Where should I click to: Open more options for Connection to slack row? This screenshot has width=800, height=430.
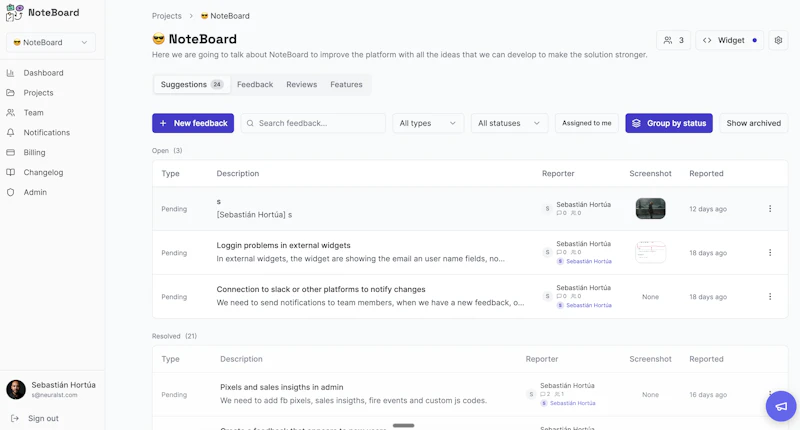pos(770,296)
